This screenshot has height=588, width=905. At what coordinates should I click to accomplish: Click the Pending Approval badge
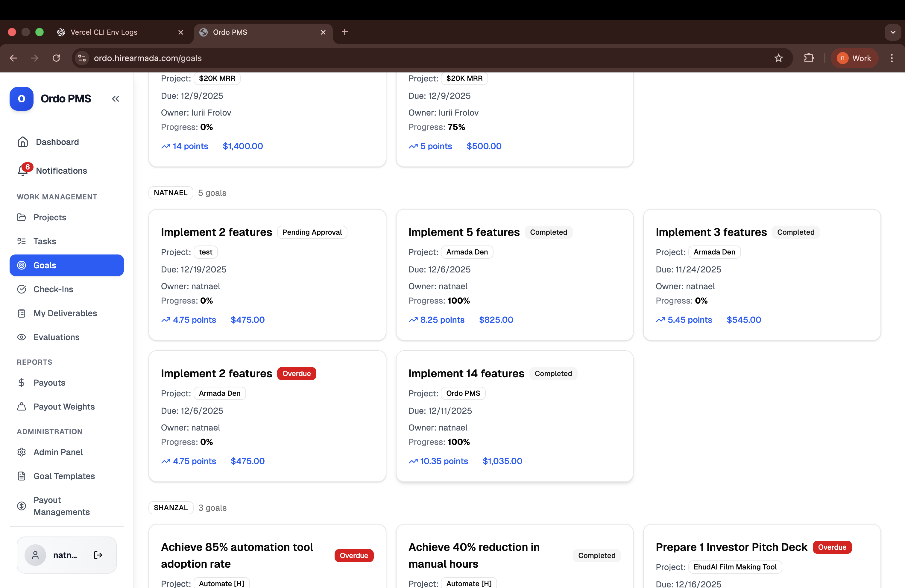pyautogui.click(x=312, y=232)
